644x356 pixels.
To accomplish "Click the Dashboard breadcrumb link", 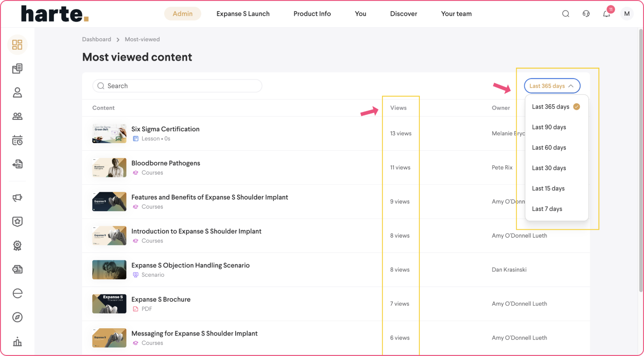I will click(96, 39).
